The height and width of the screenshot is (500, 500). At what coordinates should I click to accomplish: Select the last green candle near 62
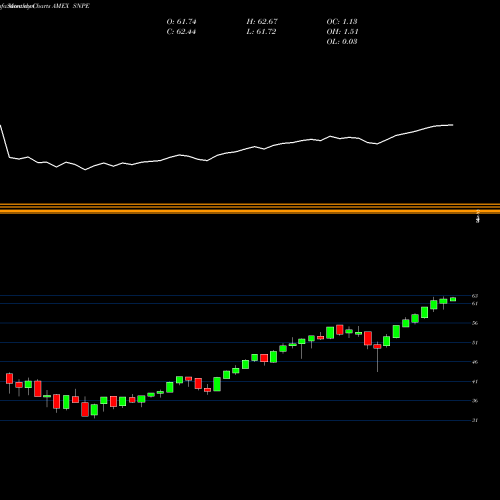(x=453, y=299)
